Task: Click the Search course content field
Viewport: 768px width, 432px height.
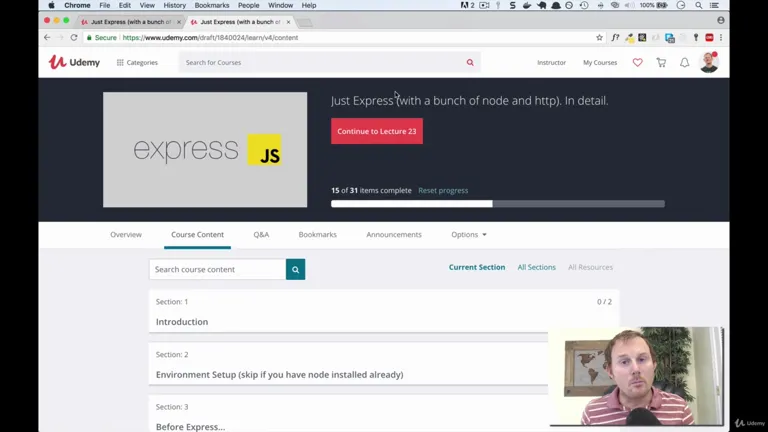Action: tap(217, 269)
